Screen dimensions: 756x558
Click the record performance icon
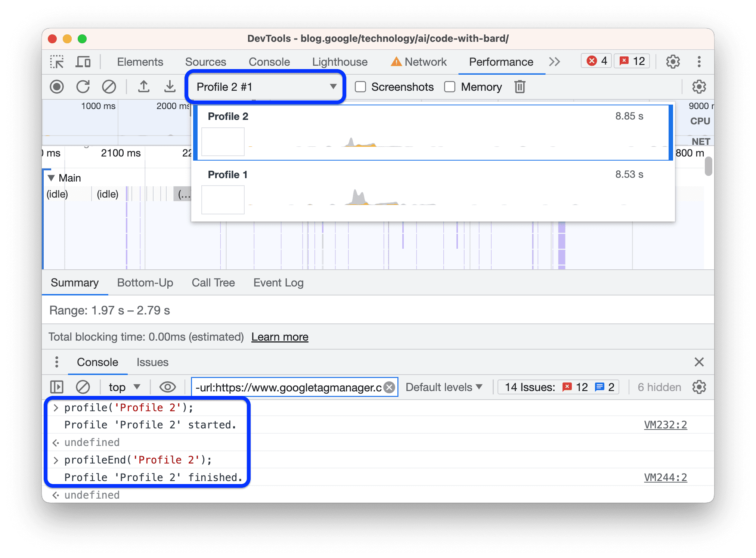[x=57, y=86]
